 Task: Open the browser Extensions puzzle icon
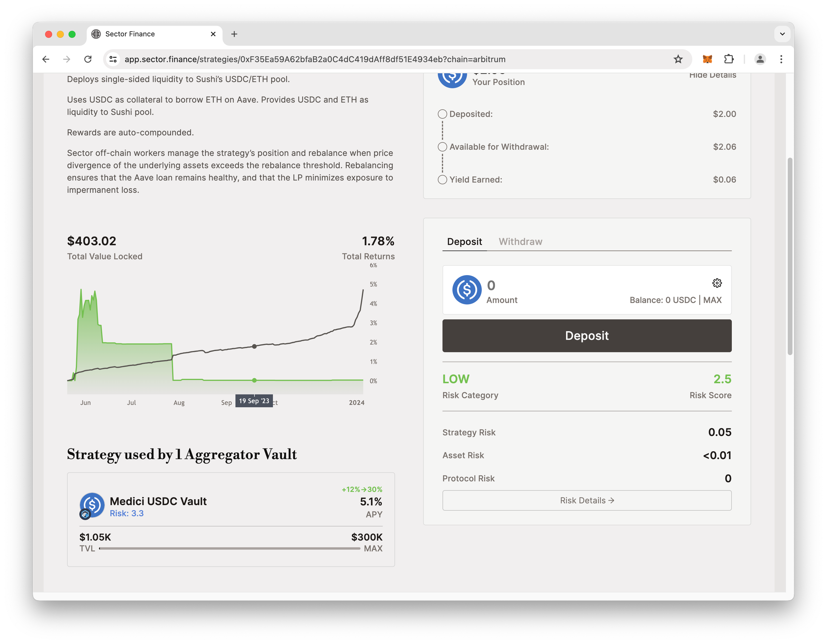coord(729,59)
